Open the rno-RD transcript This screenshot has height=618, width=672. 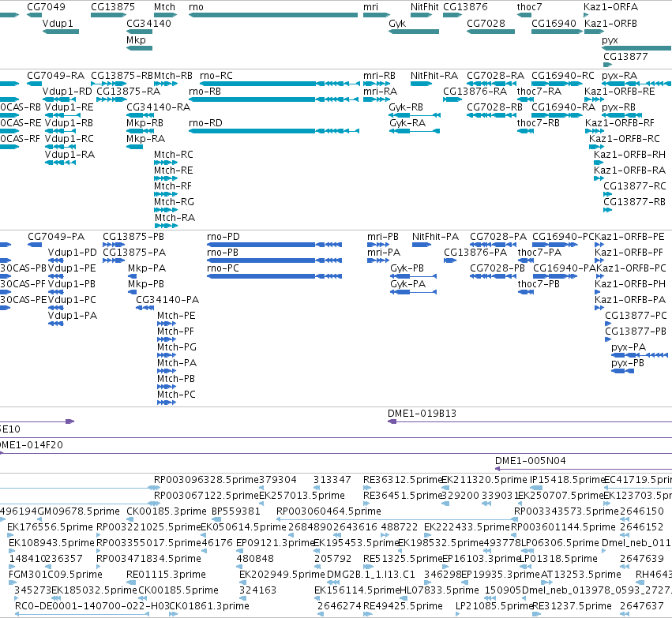pos(273,131)
